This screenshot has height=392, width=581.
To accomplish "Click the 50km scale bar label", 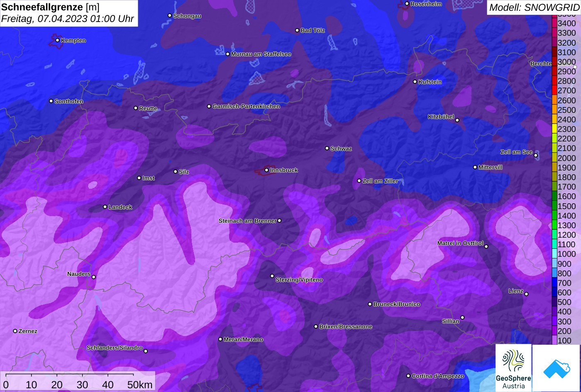I will 140,385.
